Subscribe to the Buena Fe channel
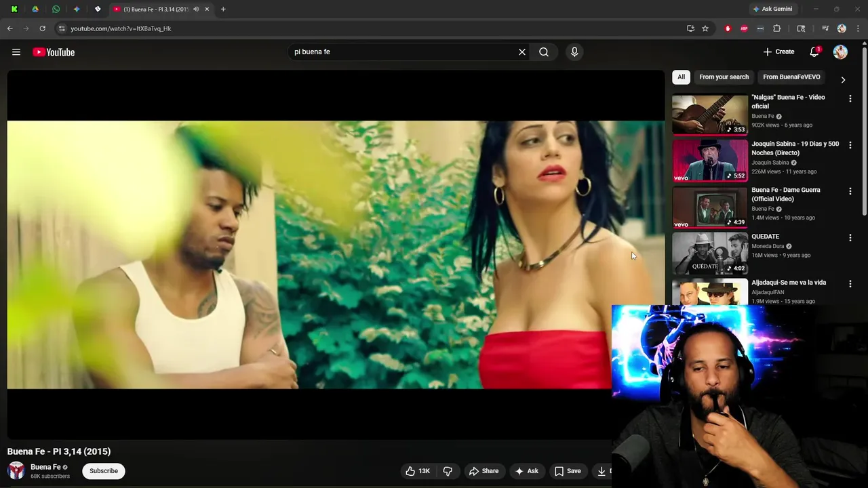868x488 pixels. (x=104, y=471)
